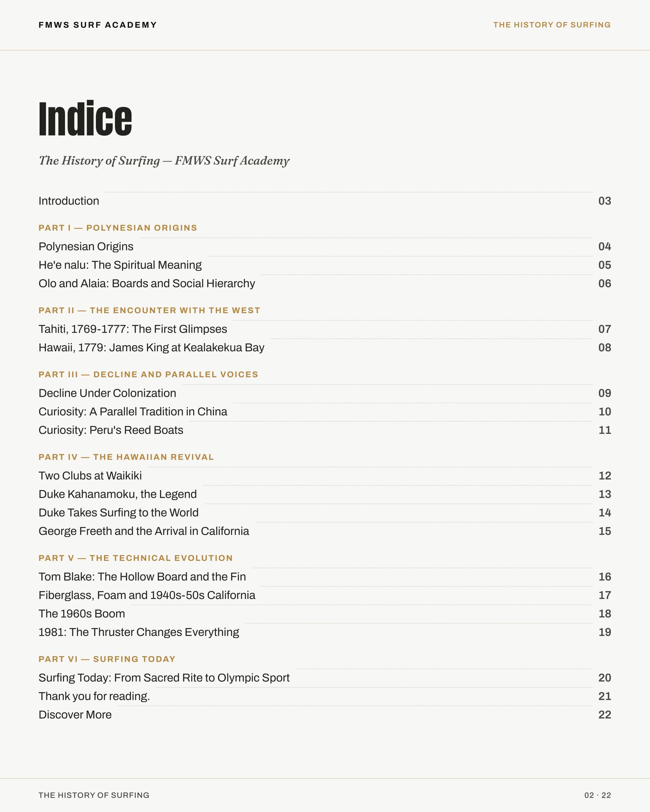Click the FMWS SURF ACADEMY header
The height and width of the screenshot is (812, 650).
pos(97,25)
